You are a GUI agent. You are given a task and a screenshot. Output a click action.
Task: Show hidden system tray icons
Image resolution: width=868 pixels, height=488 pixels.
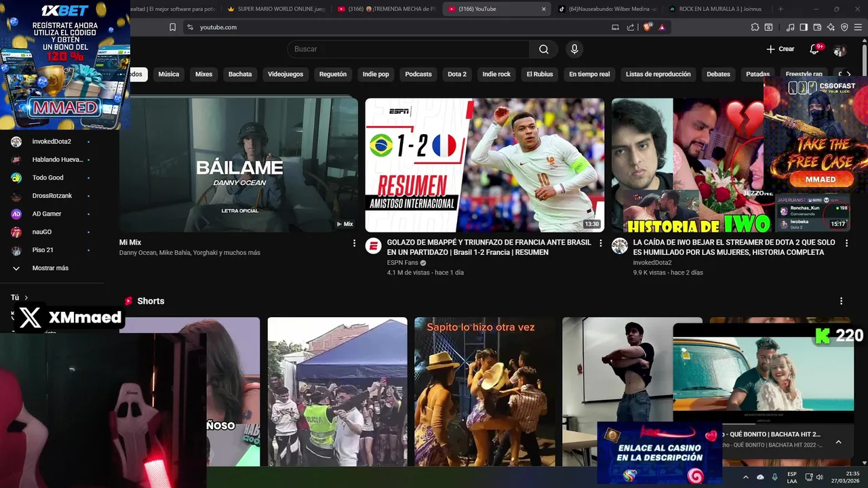745,477
